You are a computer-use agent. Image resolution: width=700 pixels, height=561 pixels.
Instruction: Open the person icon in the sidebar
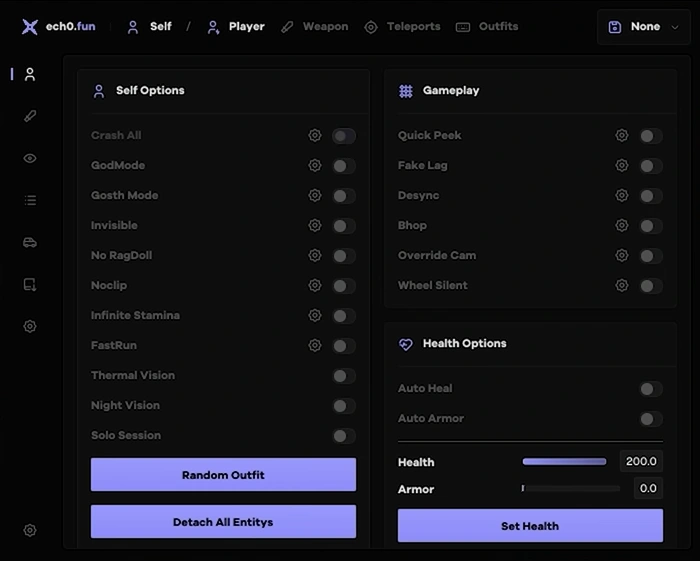(x=30, y=75)
